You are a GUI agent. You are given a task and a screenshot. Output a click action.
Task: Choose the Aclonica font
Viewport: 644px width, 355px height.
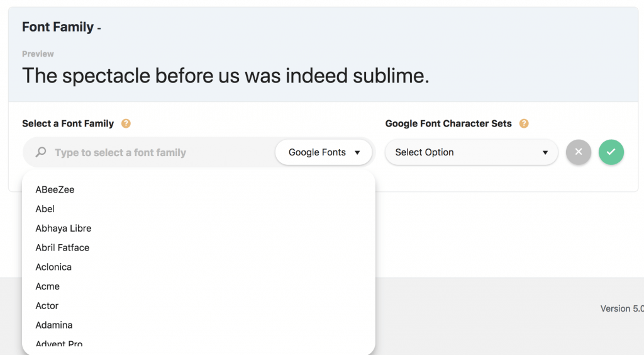coord(53,267)
